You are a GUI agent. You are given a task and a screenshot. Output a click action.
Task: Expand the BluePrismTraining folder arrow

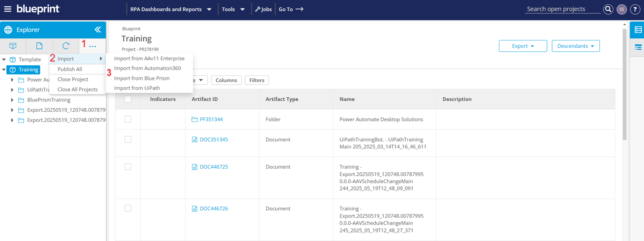coord(12,100)
